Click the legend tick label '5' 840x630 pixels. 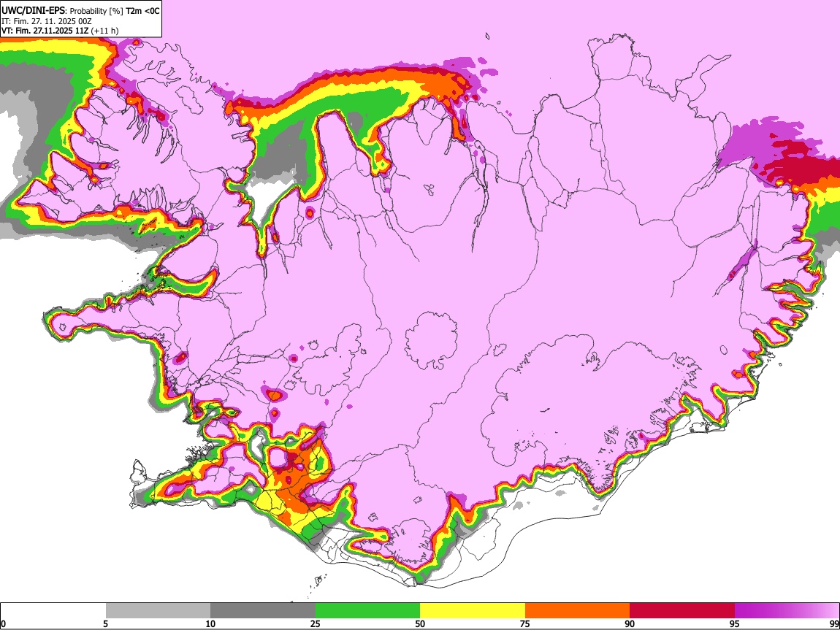(x=105, y=624)
